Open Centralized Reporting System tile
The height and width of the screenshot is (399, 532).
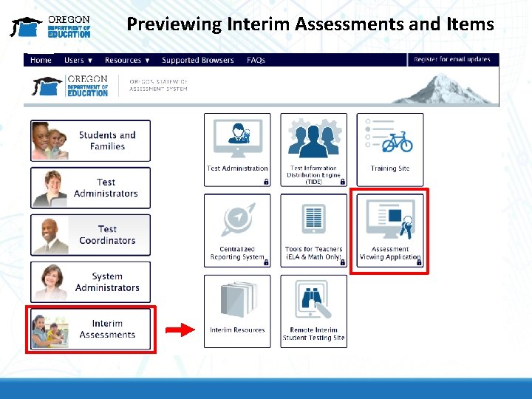click(237, 231)
